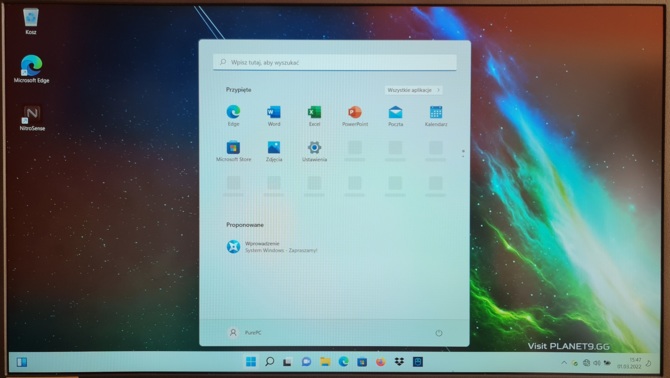Open the last blue taskbar app icon
This screenshot has height=378, width=670.
(x=418, y=362)
